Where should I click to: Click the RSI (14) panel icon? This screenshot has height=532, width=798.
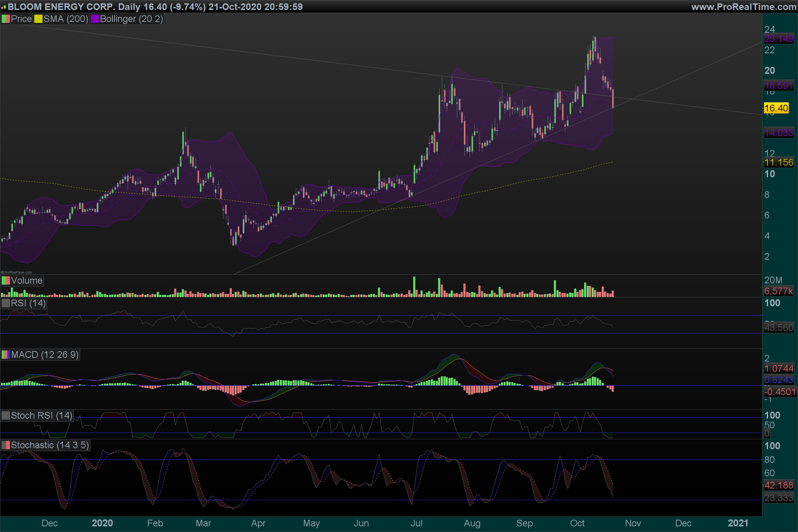pos(6,303)
